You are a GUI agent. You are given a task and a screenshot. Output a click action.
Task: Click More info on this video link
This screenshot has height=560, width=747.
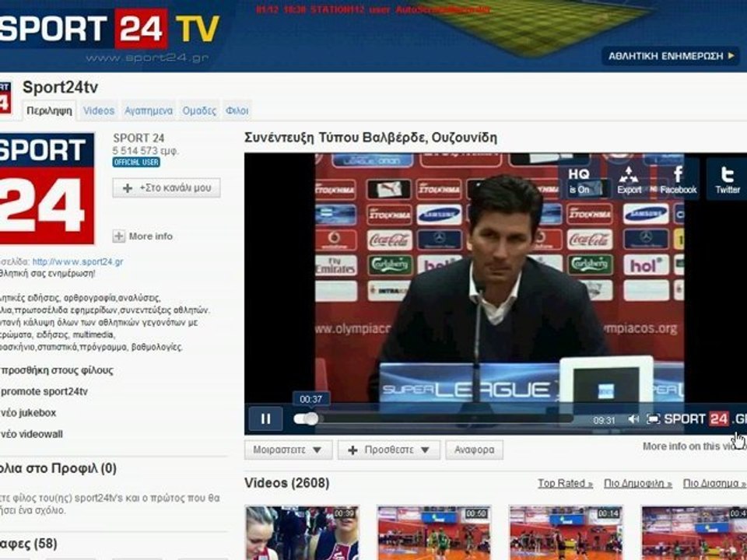click(x=695, y=446)
